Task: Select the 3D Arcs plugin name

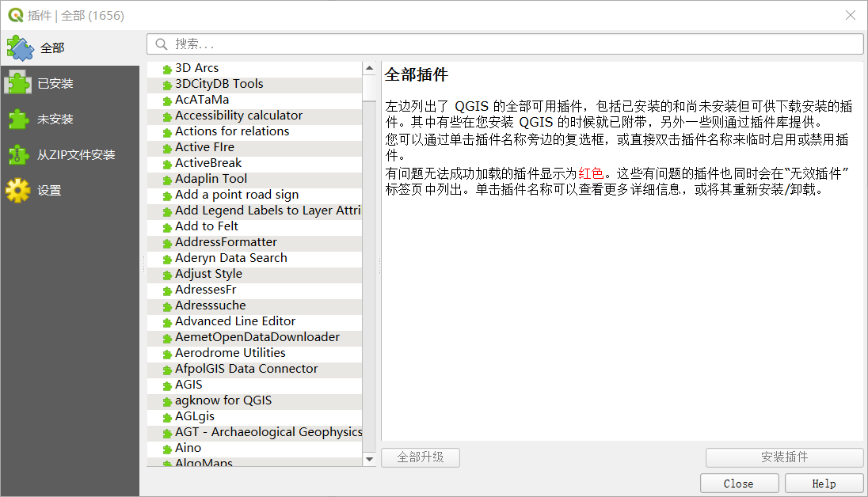Action: (196, 68)
